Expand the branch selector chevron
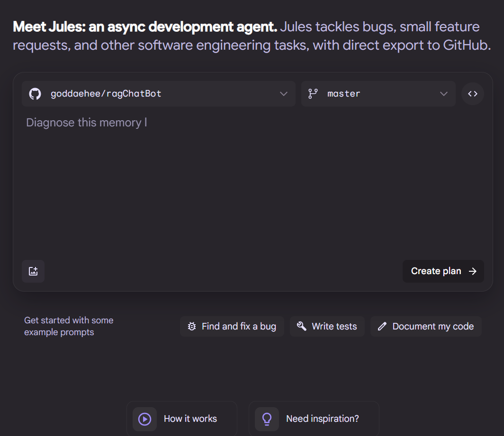The image size is (504, 436). [443, 94]
